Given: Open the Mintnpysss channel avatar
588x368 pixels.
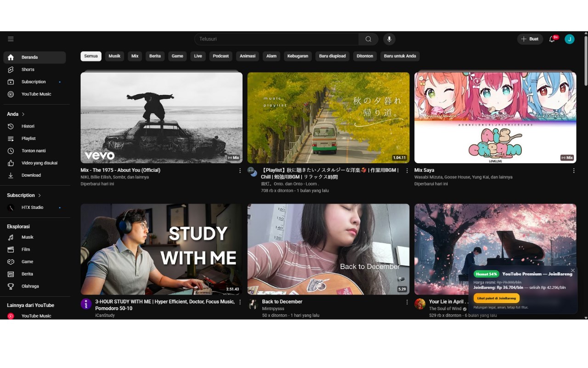Looking at the screenshot, I should [253, 304].
